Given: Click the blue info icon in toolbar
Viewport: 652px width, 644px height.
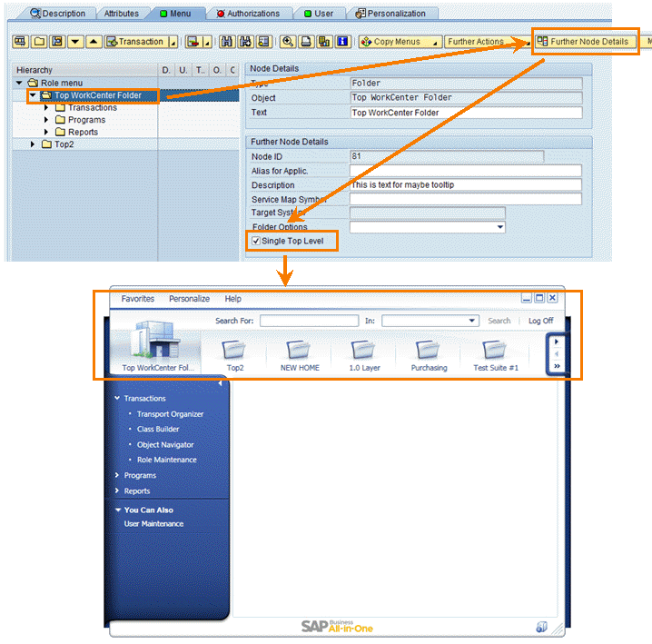Looking at the screenshot, I should (x=342, y=42).
